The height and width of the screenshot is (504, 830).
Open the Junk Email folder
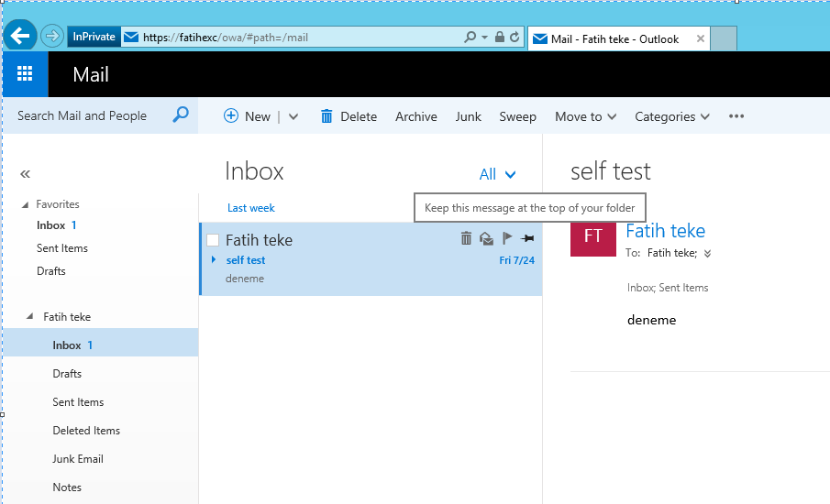pos(78,459)
